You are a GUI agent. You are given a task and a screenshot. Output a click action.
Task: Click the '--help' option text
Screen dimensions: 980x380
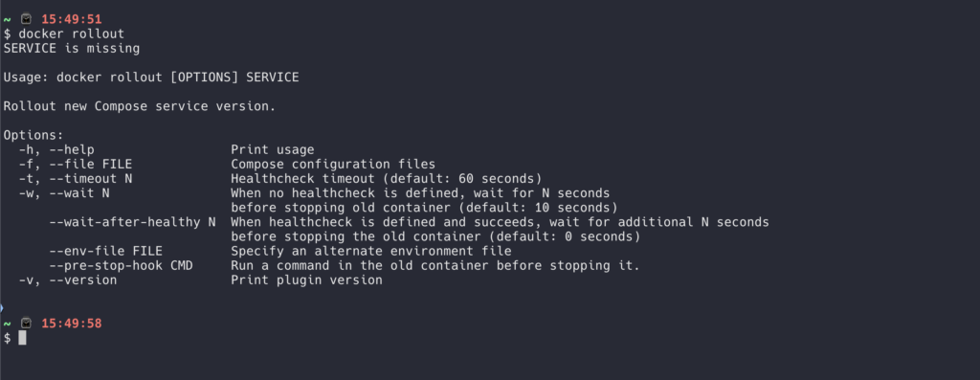[72, 150]
